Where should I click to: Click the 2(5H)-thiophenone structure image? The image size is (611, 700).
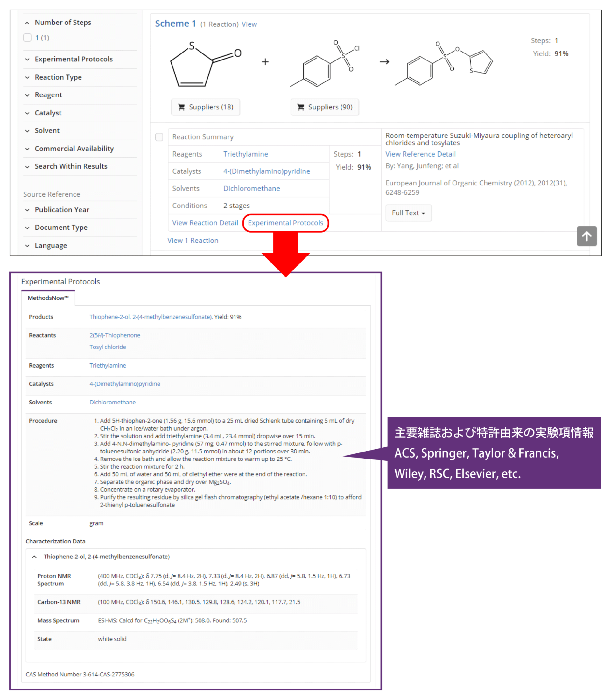pos(206,64)
